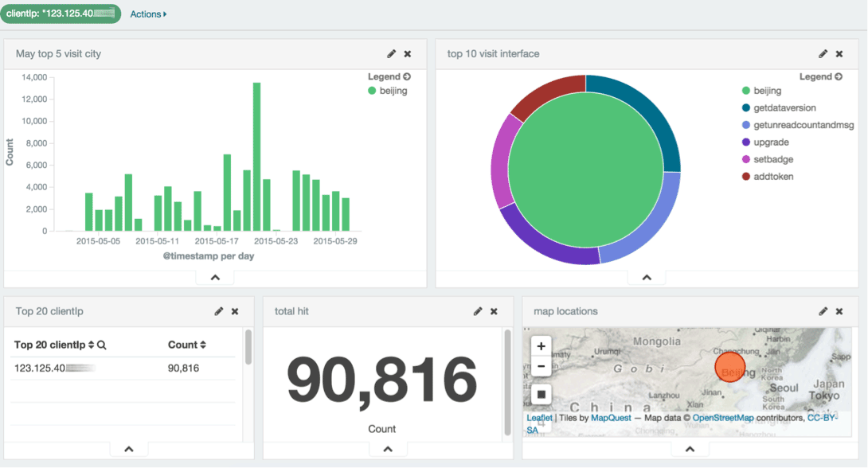The height and width of the screenshot is (468, 868).
Task: Select getunreadcountandmsg in pie legend
Action: (x=798, y=125)
